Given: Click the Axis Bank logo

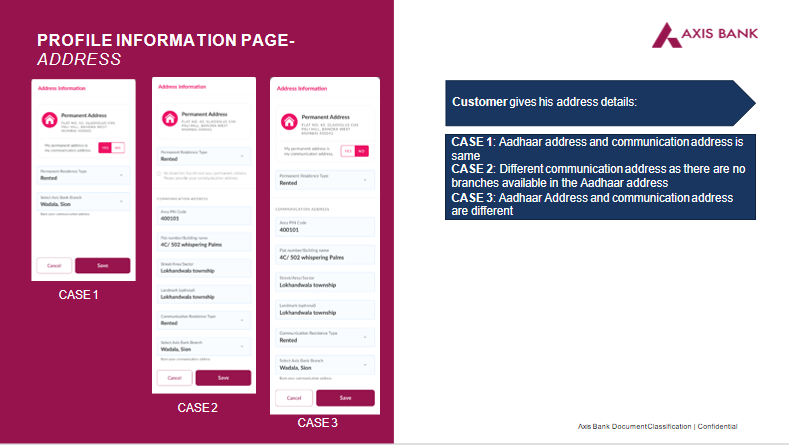Looking at the screenshot, I should 704,35.
